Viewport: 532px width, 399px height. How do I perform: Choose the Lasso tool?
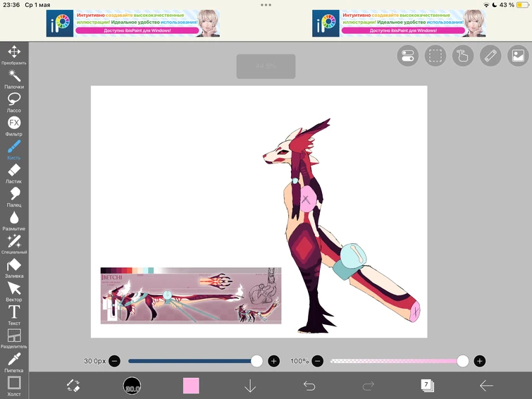coord(14,100)
